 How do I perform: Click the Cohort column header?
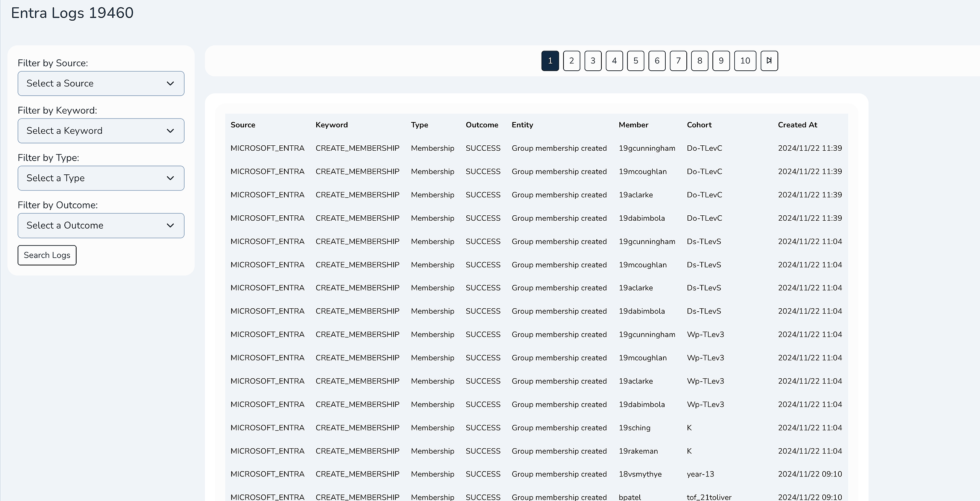699,125
